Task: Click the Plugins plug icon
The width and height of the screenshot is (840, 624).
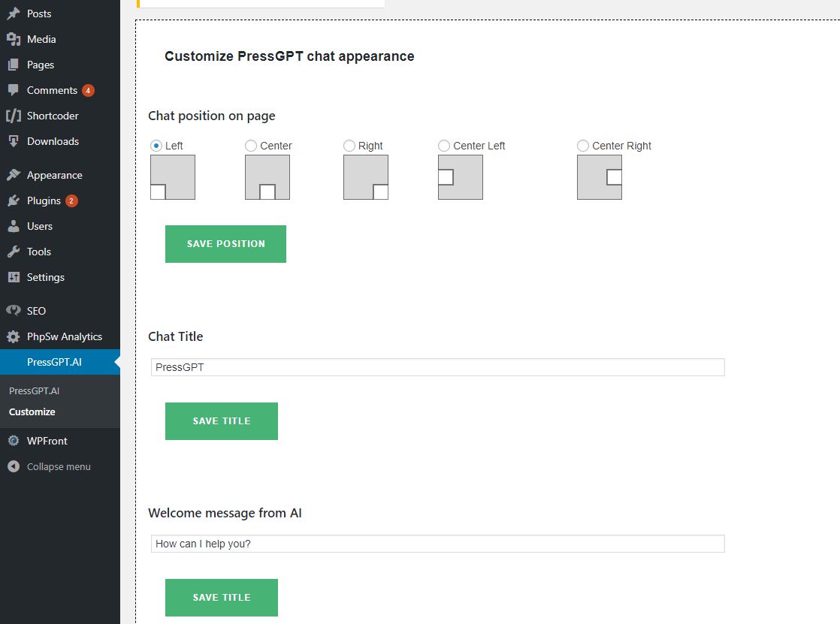Action: click(14, 200)
